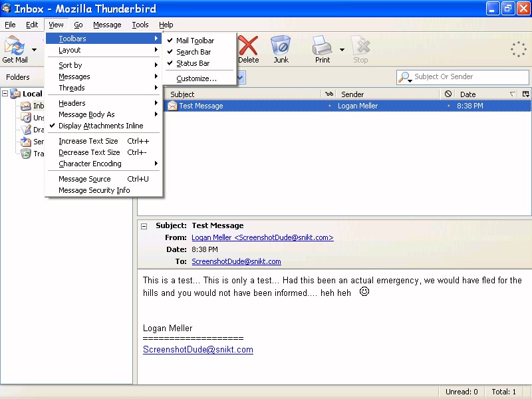This screenshot has width=532, height=399.
Task: Toggle the Search Bar option
Action: click(199, 52)
